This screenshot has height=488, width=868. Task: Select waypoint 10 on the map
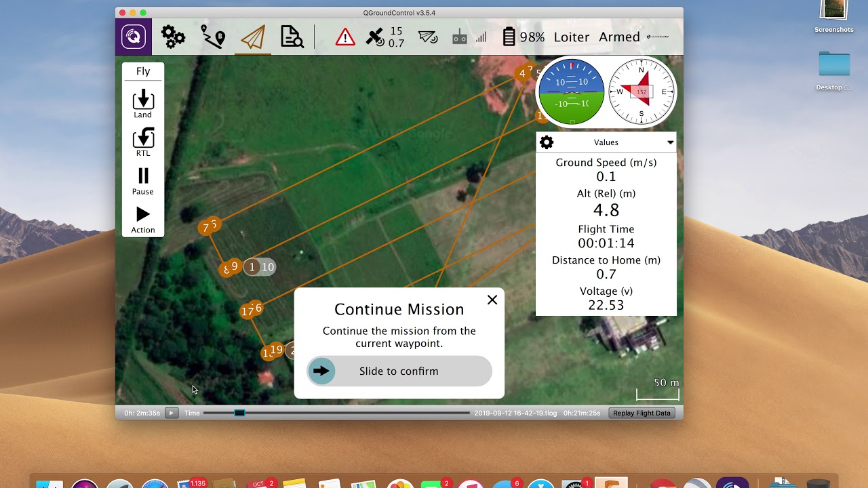(268, 267)
